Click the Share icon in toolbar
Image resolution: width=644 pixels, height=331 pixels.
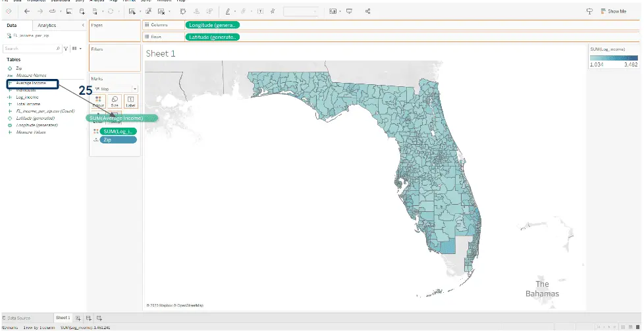coord(367,11)
